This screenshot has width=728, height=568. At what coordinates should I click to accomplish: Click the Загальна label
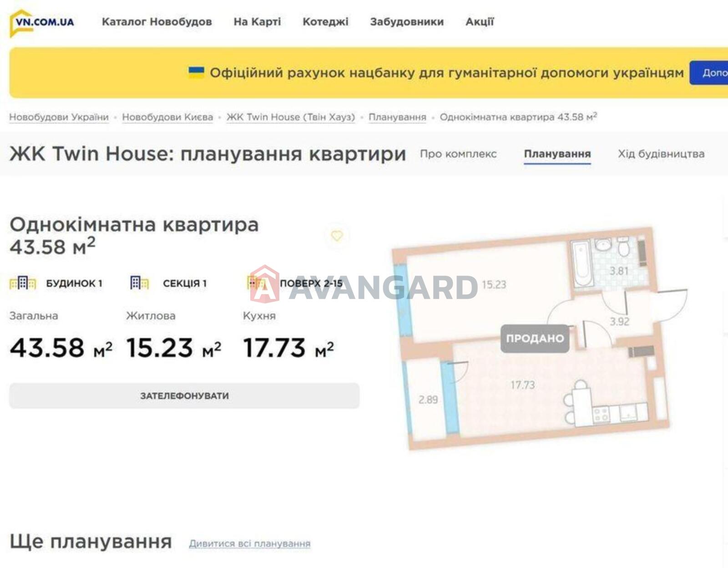coord(34,316)
